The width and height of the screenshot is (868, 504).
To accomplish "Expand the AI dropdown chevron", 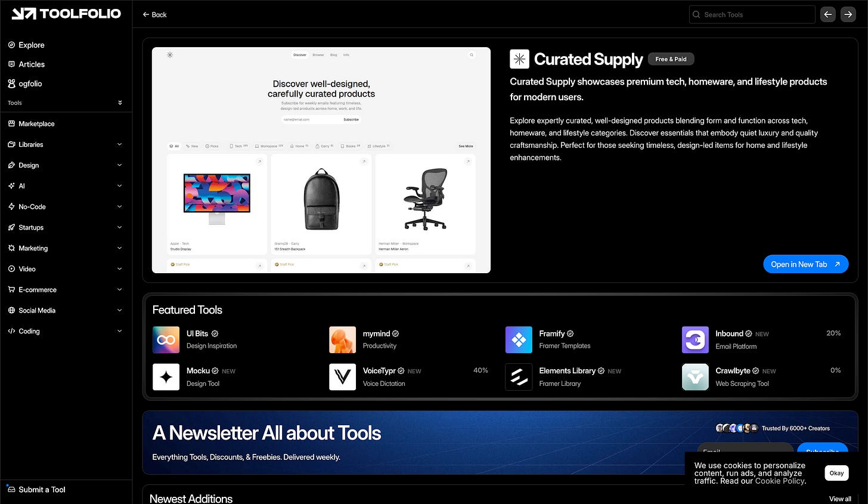I will tap(119, 185).
